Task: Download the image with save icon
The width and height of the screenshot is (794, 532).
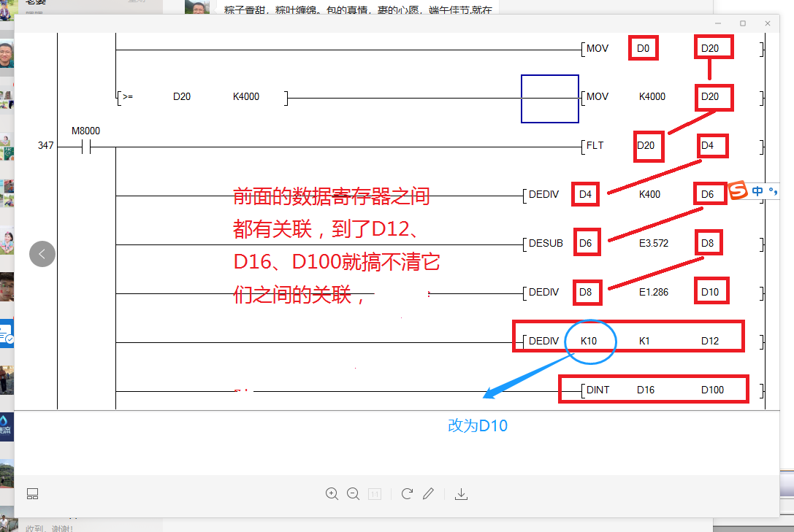Action: 461,494
